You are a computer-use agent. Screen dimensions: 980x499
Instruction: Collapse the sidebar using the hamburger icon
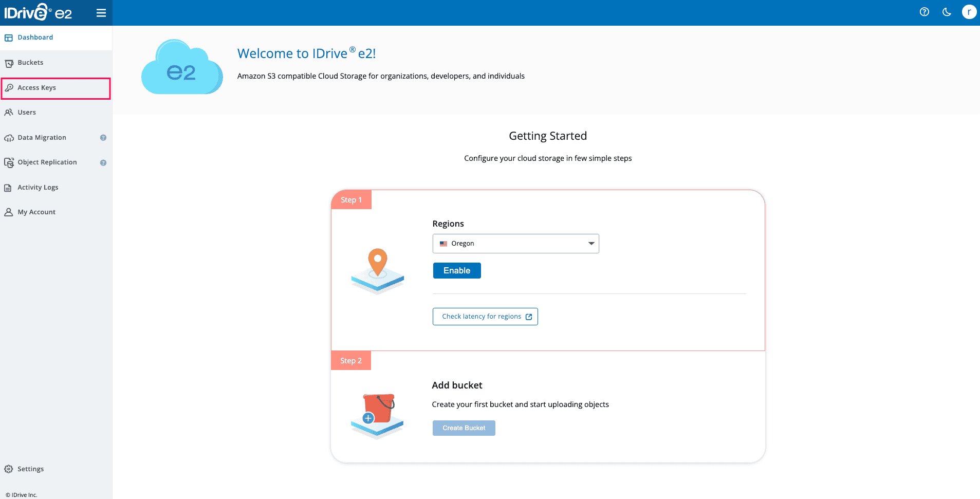pos(101,12)
